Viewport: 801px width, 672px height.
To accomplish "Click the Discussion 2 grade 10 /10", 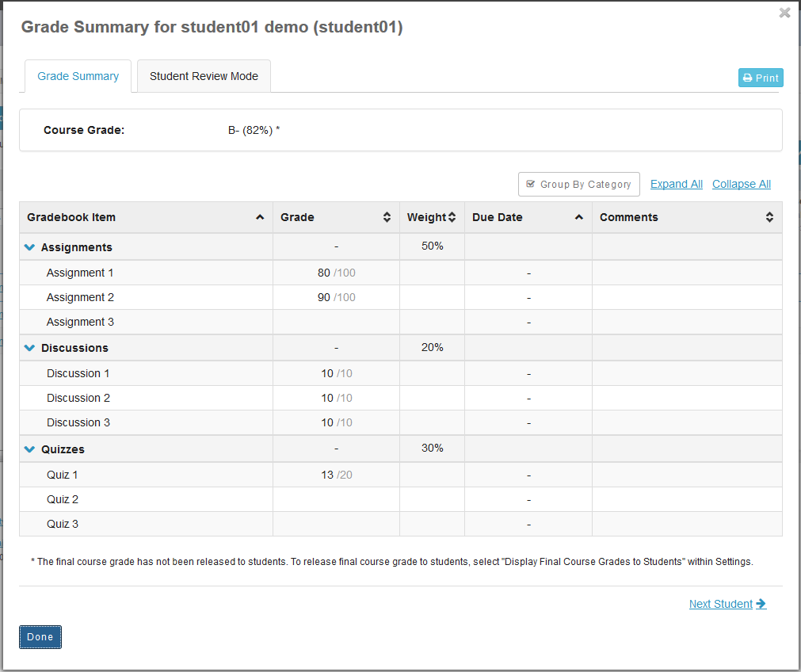I will coord(336,398).
